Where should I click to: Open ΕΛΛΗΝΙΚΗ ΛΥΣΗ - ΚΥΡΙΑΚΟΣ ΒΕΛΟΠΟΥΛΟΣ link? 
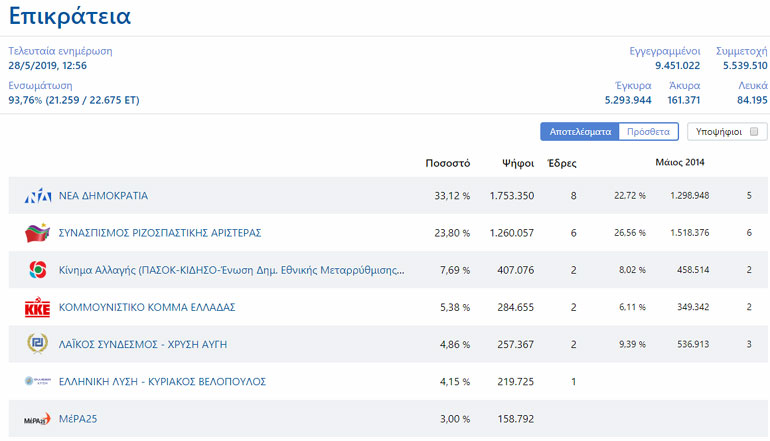162,382
